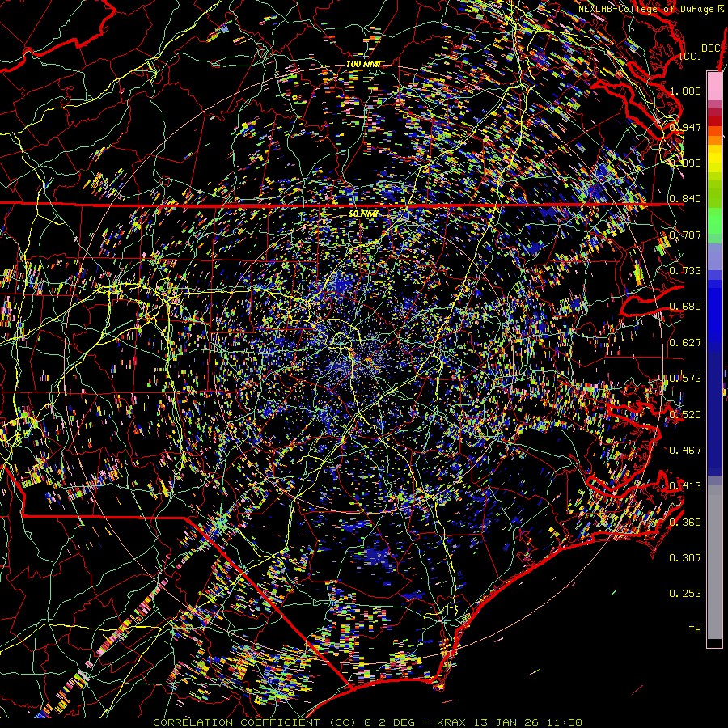This screenshot has height=728, width=728.
Task: Click the TH threshold label
Action: [x=695, y=630]
